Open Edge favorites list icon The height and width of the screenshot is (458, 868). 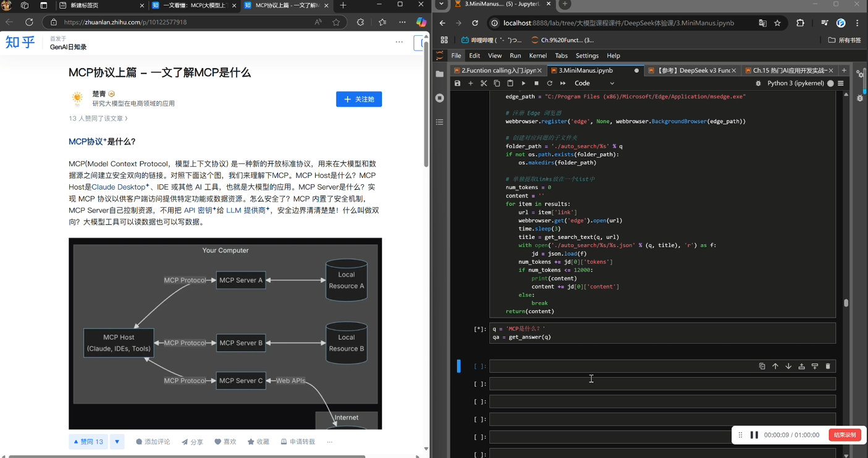coord(382,22)
